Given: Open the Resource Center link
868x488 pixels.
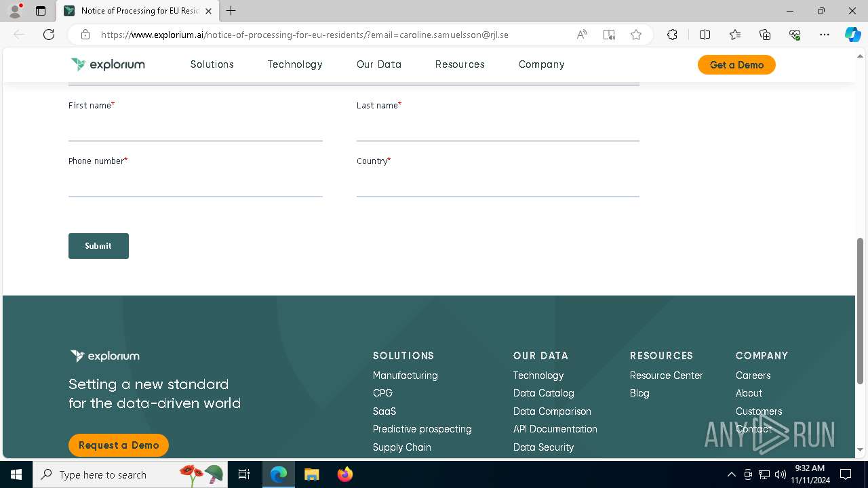Looking at the screenshot, I should [x=666, y=375].
